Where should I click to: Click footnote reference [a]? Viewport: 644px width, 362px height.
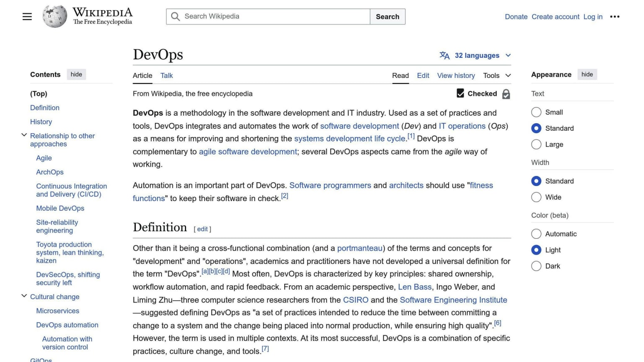(x=205, y=271)
